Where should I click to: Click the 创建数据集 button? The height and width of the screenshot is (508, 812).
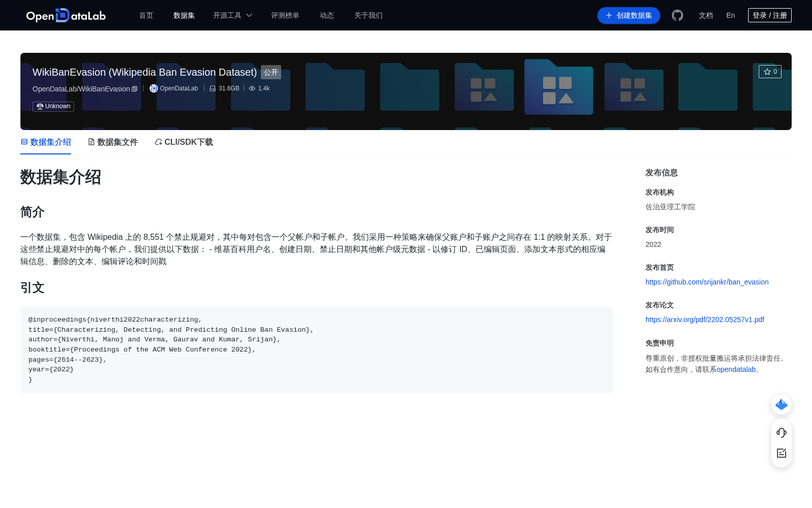(x=629, y=15)
